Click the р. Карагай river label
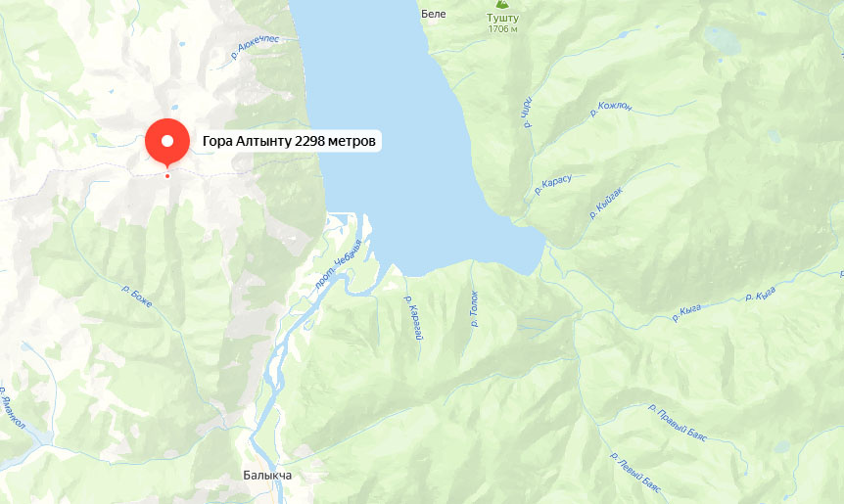This screenshot has width=844, height=504. click(413, 317)
